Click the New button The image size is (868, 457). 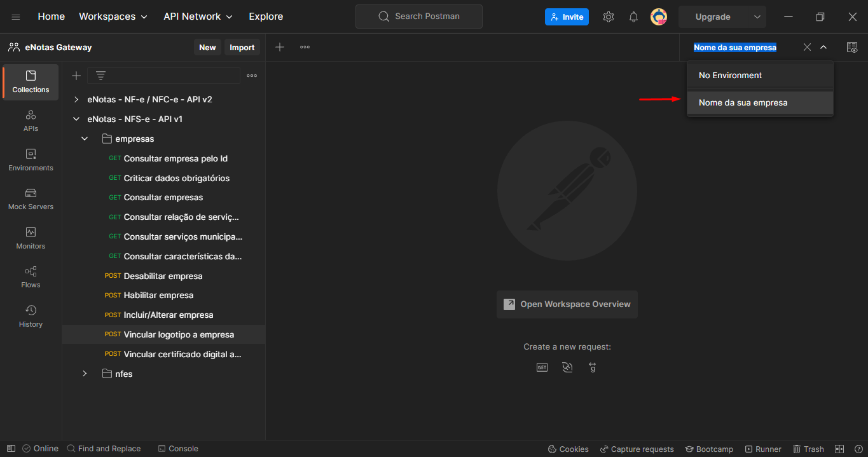[207, 47]
